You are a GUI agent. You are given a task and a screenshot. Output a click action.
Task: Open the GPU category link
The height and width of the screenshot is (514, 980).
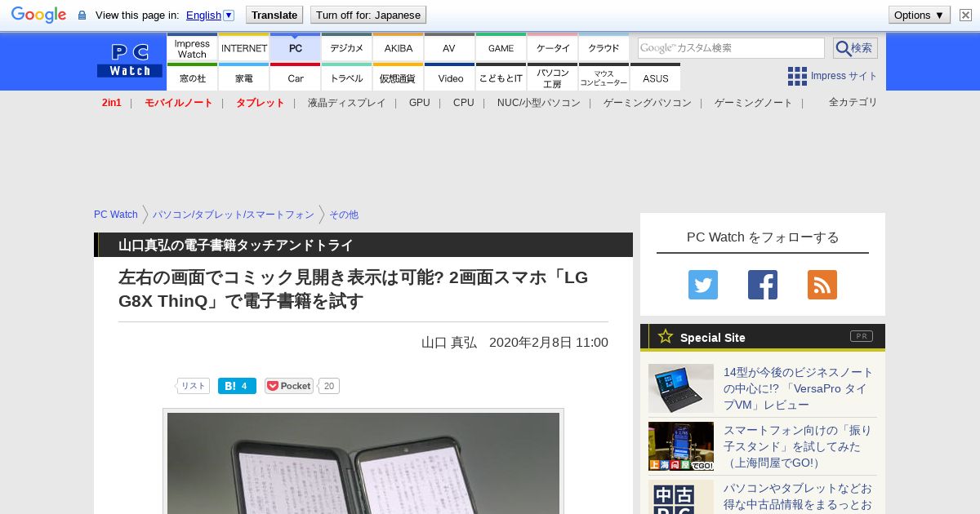pos(420,103)
